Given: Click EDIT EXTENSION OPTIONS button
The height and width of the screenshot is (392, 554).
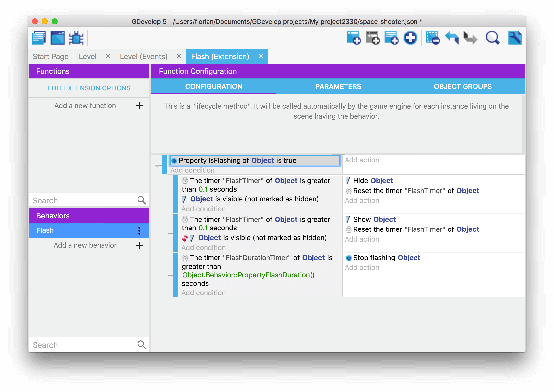Looking at the screenshot, I should tap(89, 88).
